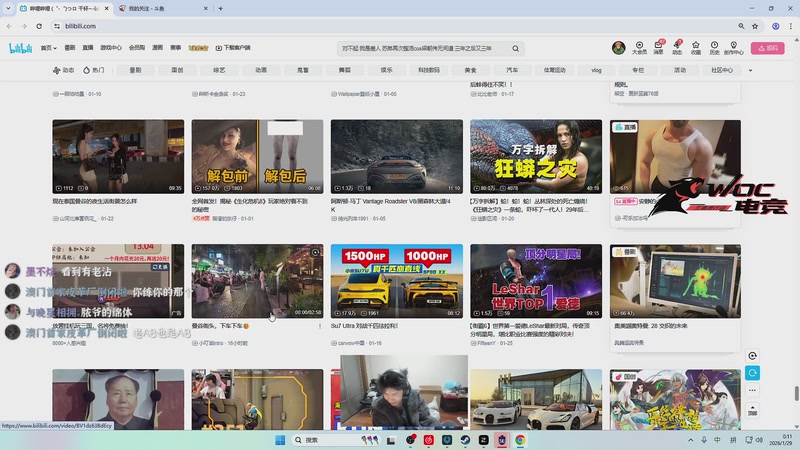Image resolution: width=800 pixels, height=450 pixels.
Task: Select the 番剧 category chip
Action: (135, 70)
